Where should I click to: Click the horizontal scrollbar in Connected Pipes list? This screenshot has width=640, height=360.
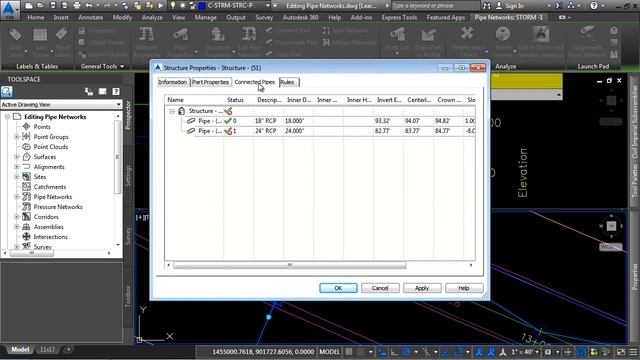coord(290,265)
